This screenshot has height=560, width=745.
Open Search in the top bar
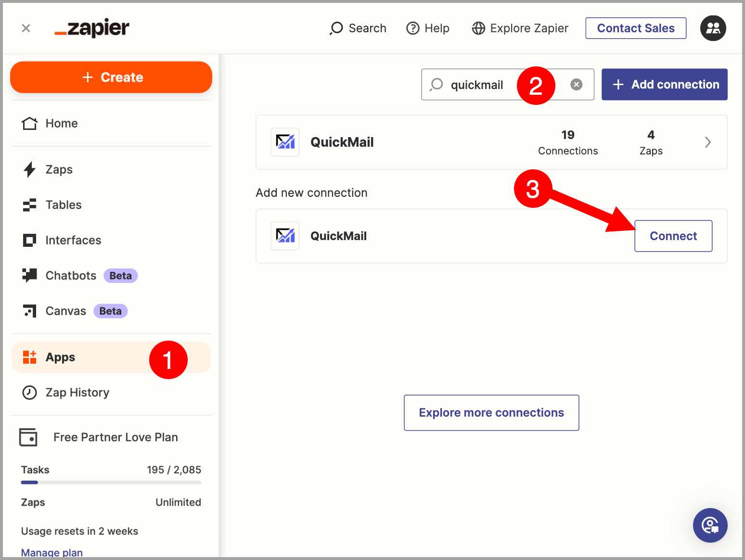(x=358, y=28)
